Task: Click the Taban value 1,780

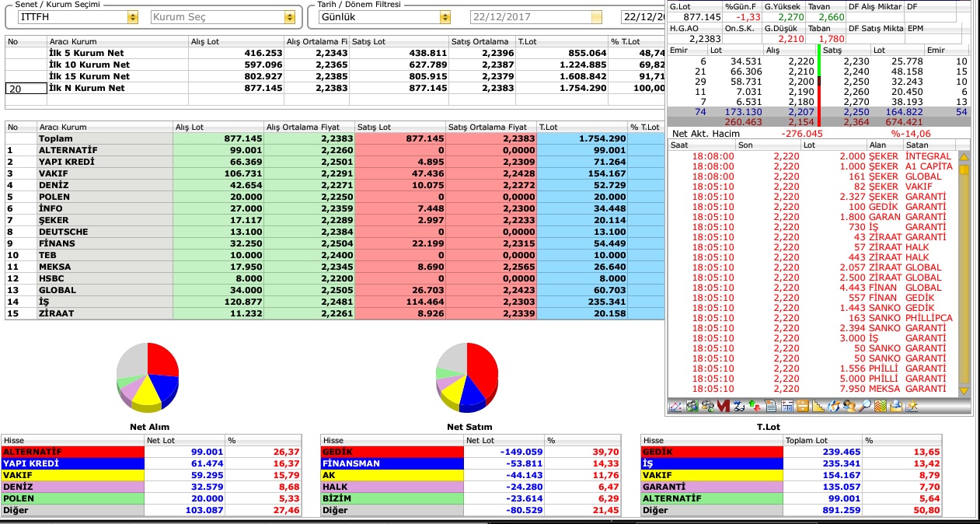Action: point(831,39)
